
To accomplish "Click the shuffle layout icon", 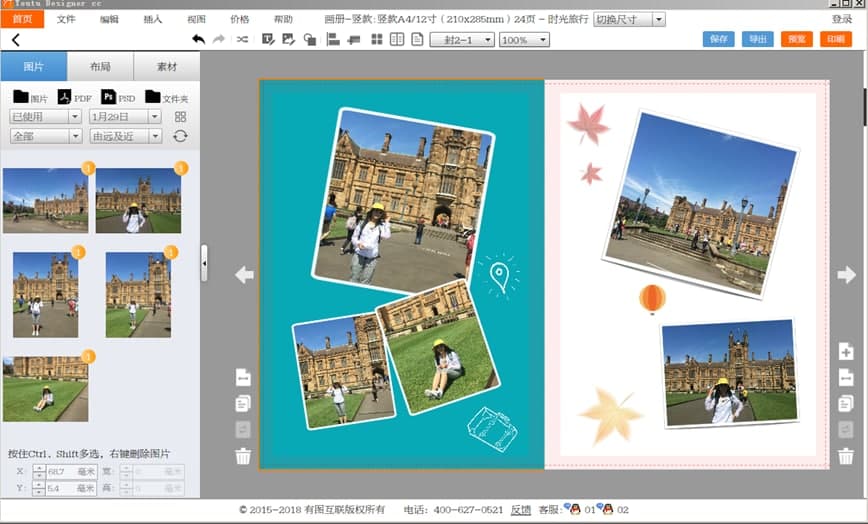I will click(x=242, y=39).
